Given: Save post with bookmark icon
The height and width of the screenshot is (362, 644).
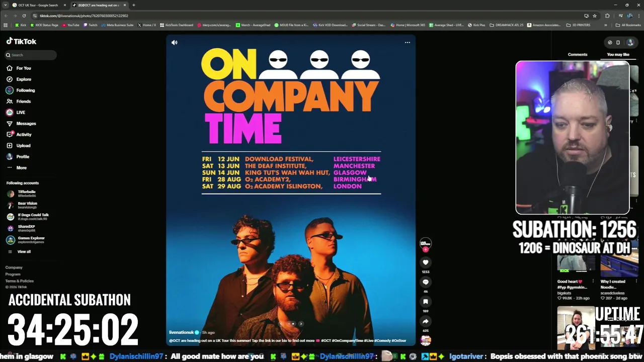Looking at the screenshot, I should coord(425,302).
